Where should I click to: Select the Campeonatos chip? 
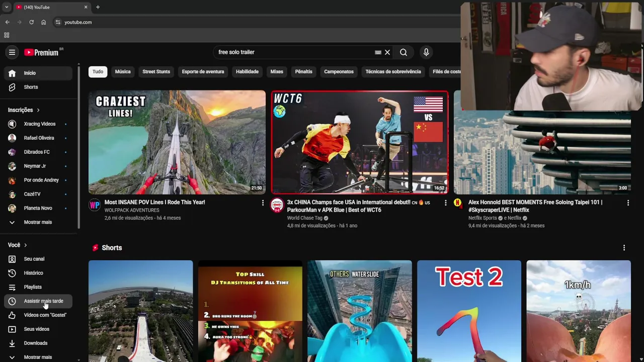coord(339,71)
